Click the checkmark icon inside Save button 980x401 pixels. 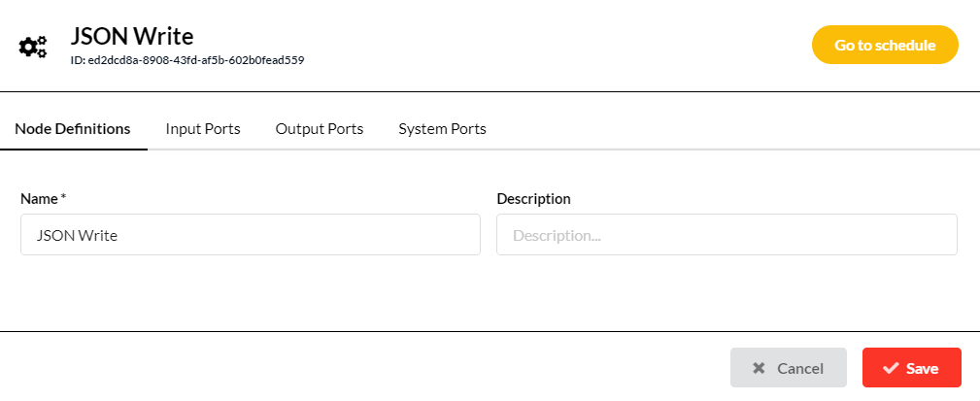click(x=891, y=368)
